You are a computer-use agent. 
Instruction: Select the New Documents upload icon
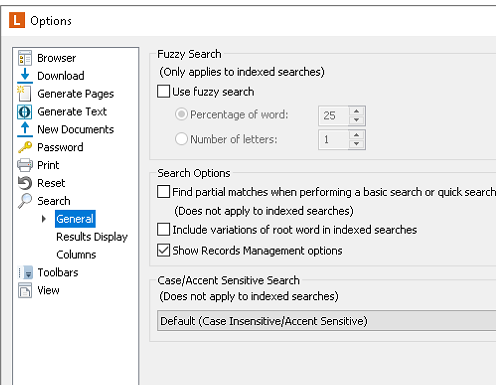click(25, 129)
